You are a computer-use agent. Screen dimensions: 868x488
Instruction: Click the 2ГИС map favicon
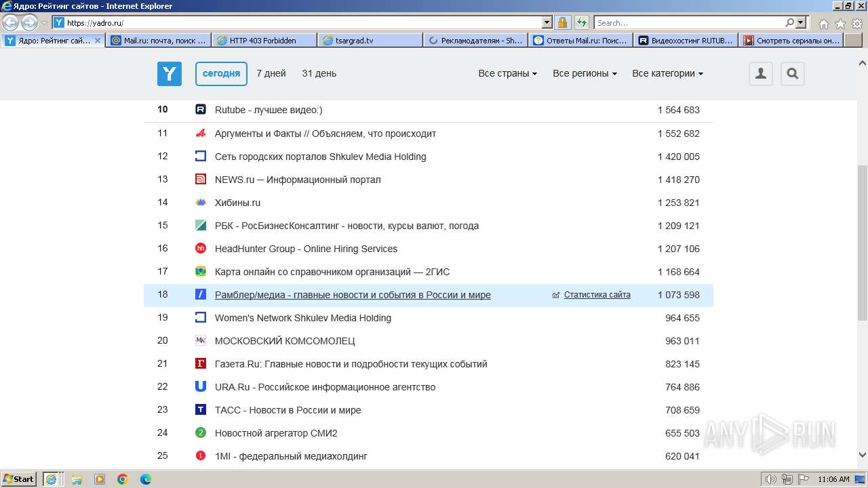(201, 272)
